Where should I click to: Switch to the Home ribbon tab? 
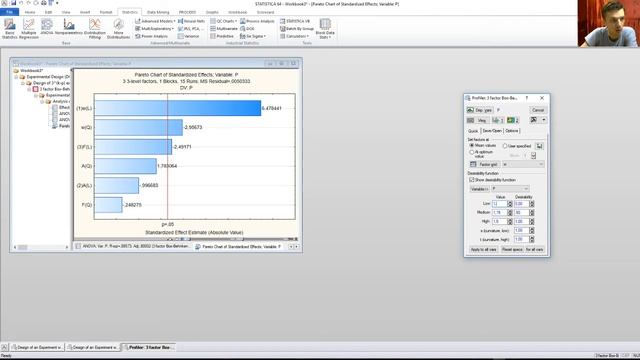coord(30,12)
